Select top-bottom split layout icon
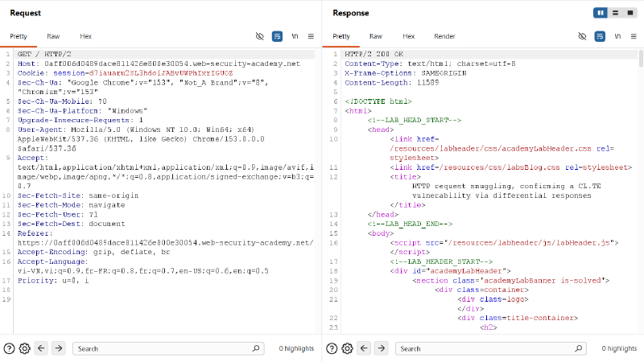Image resolution: width=644 pixels, height=362 pixels. [615, 13]
